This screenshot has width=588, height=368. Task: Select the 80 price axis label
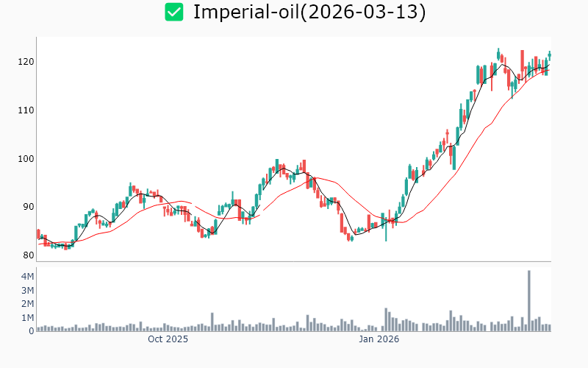tap(27, 255)
